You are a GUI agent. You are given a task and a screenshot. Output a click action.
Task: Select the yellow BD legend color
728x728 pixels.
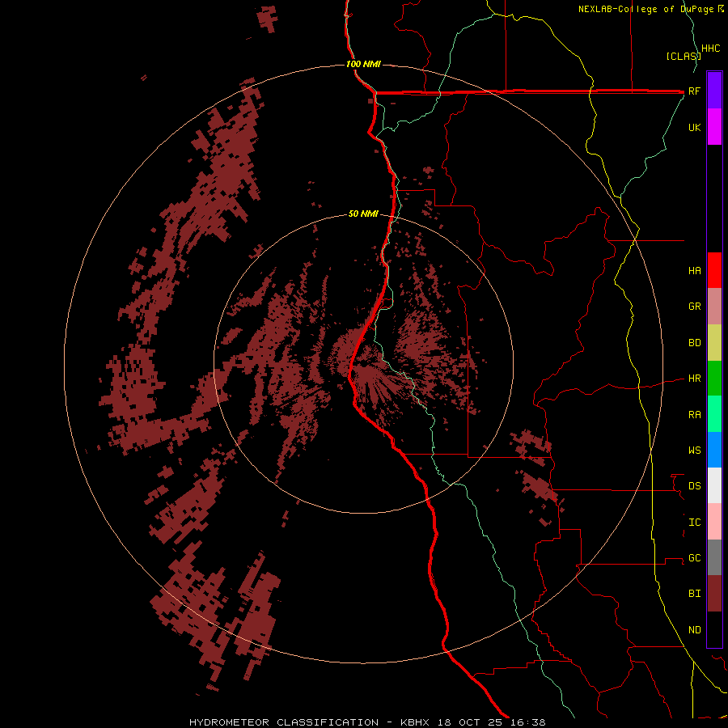pos(714,343)
